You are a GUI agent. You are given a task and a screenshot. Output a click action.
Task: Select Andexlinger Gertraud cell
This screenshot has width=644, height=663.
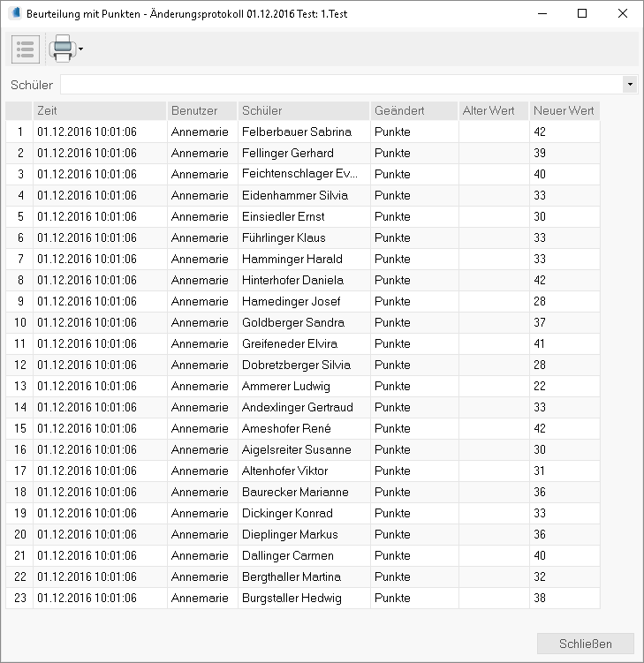pyautogui.click(x=304, y=407)
